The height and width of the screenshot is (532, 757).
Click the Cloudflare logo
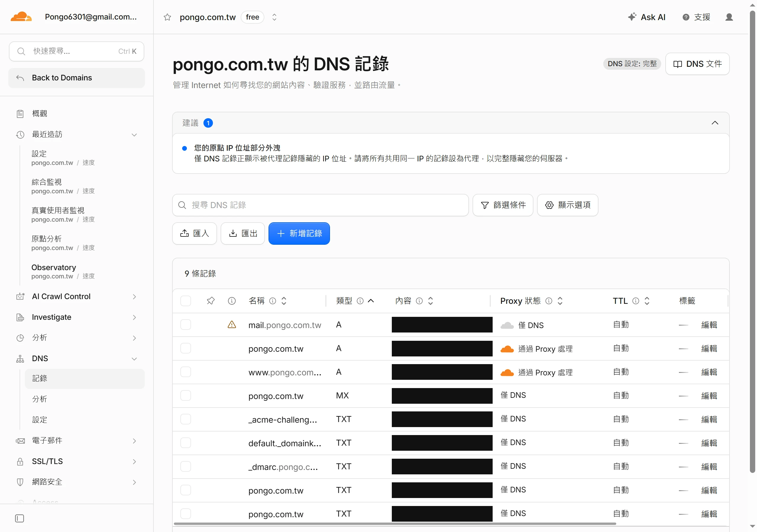coord(21,17)
